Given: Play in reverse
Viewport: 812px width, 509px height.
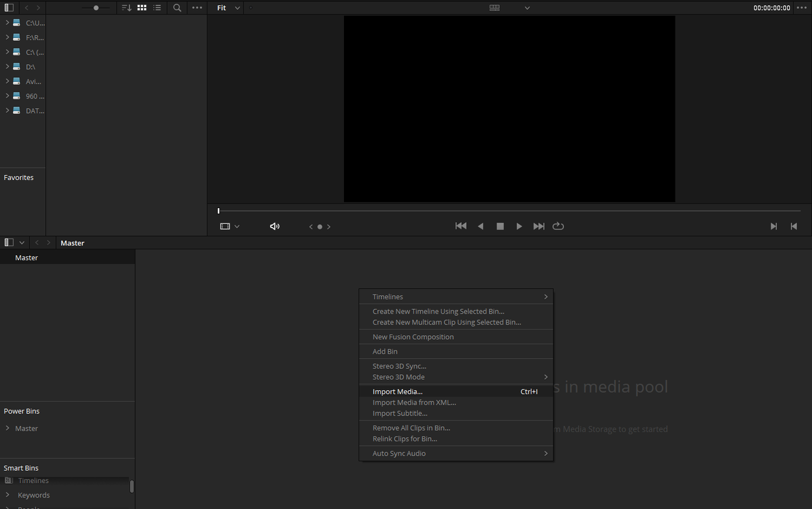Looking at the screenshot, I should pyautogui.click(x=481, y=226).
